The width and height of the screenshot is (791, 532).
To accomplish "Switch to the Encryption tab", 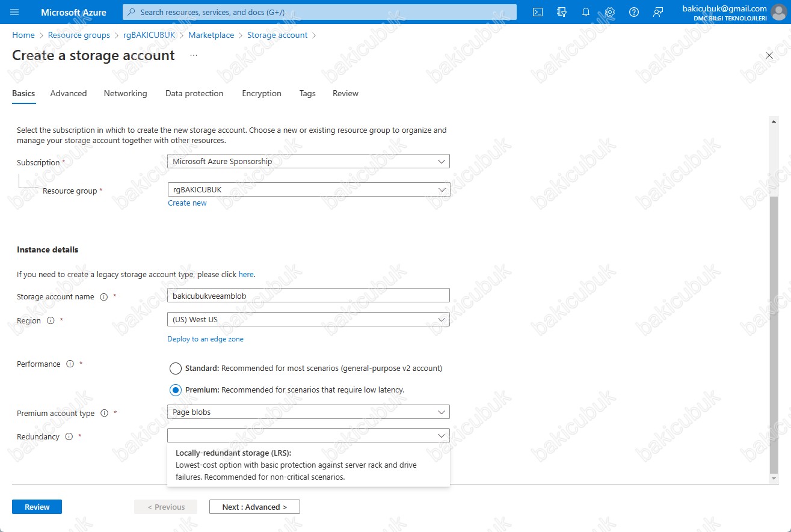I will point(262,93).
